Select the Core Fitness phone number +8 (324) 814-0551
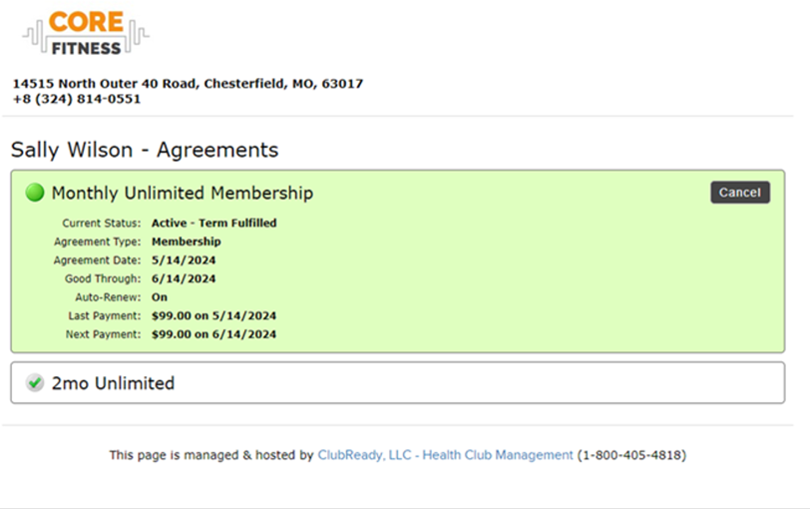This screenshot has height=513, width=812. (77, 99)
